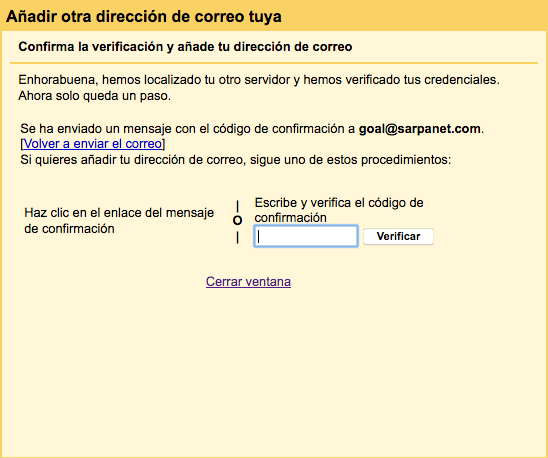Focus the confirmation code input field
The image size is (548, 458).
(x=306, y=236)
